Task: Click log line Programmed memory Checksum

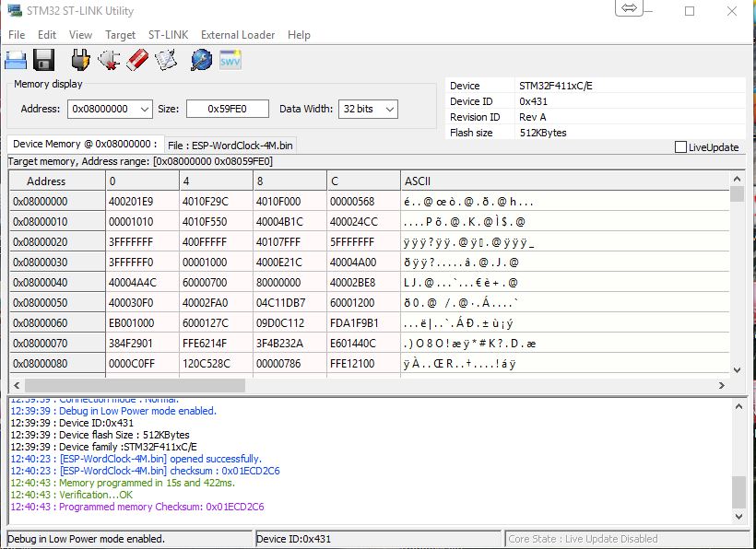Action: coord(137,507)
